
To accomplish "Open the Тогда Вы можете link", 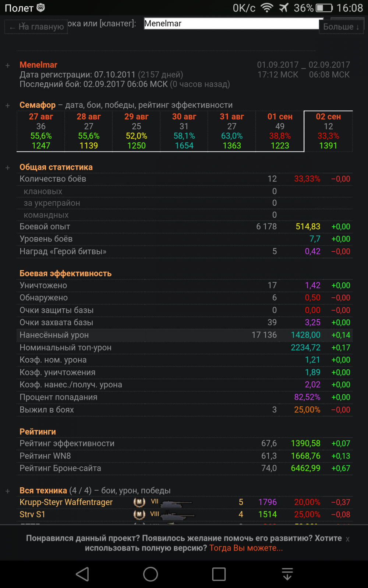I will click(x=246, y=548).
